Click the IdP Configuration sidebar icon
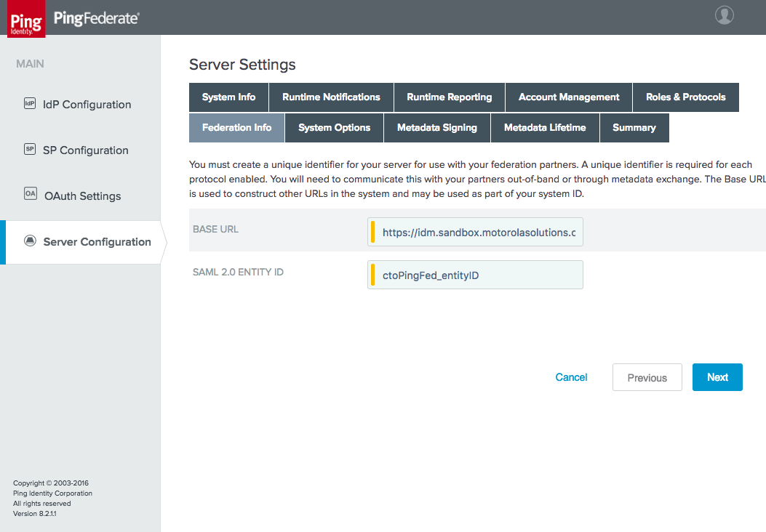 point(30,103)
